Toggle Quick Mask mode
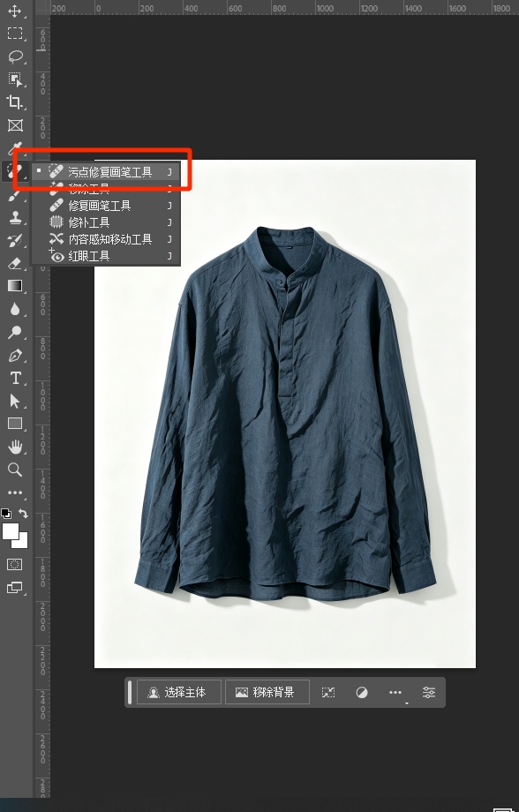The height and width of the screenshot is (812, 519). click(x=14, y=565)
